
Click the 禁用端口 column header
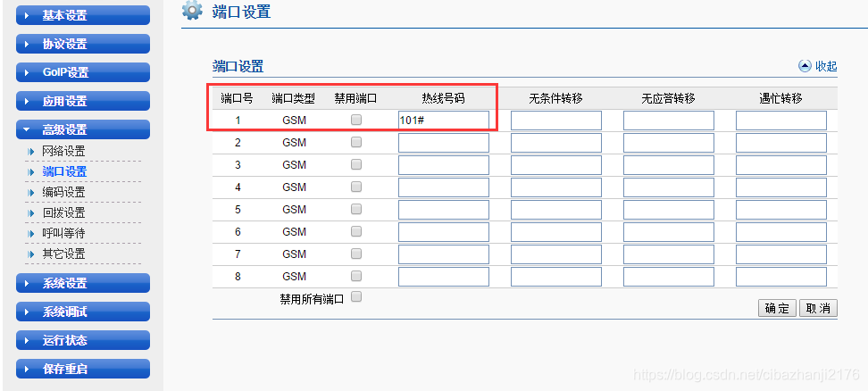356,98
